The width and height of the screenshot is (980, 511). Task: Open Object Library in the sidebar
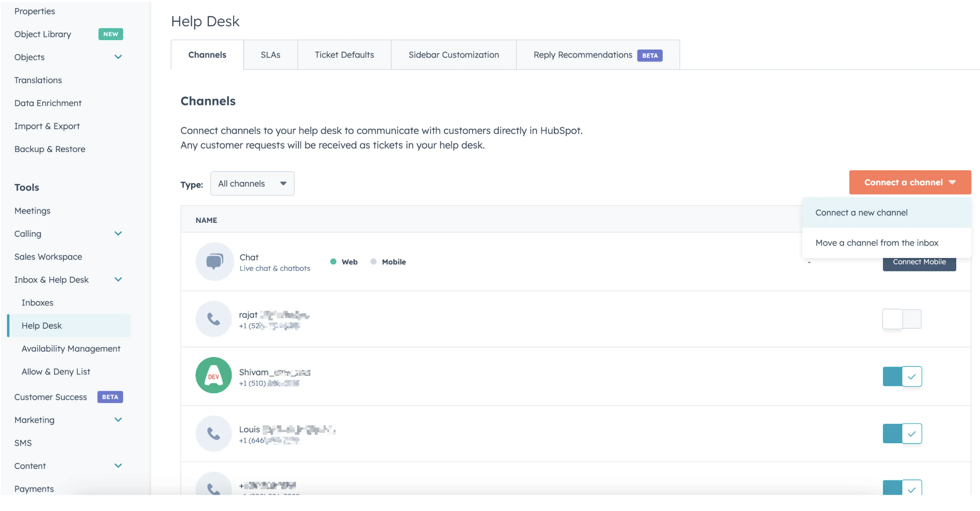[43, 34]
